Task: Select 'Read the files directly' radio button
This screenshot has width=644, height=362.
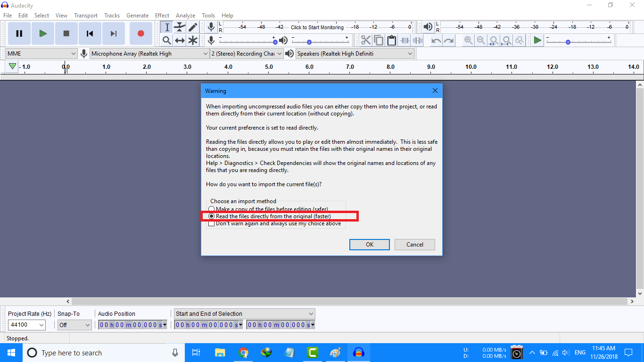Action: click(212, 216)
